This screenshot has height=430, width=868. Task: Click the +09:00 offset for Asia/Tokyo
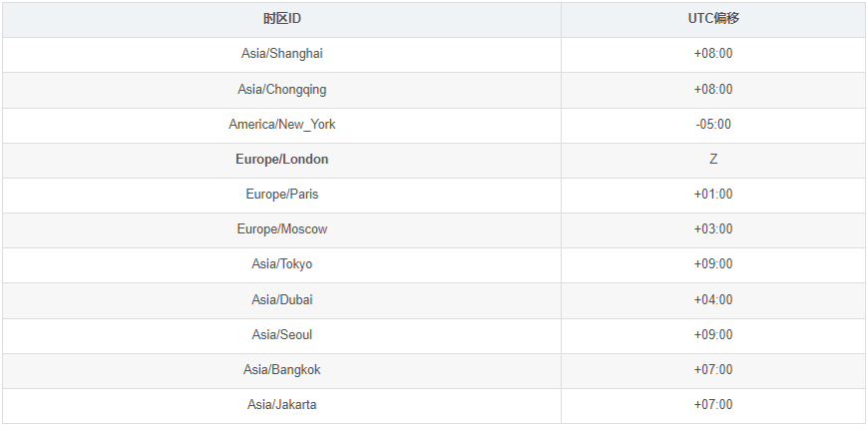tap(713, 264)
